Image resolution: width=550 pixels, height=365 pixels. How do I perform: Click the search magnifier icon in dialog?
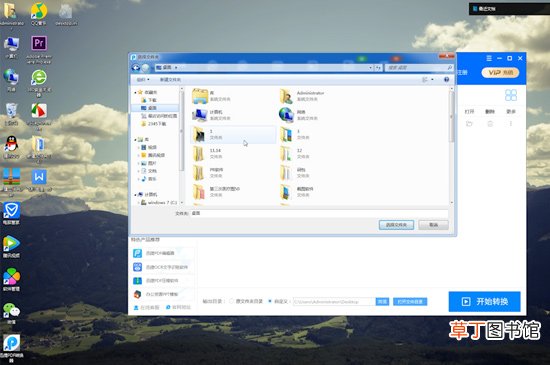tap(450, 67)
